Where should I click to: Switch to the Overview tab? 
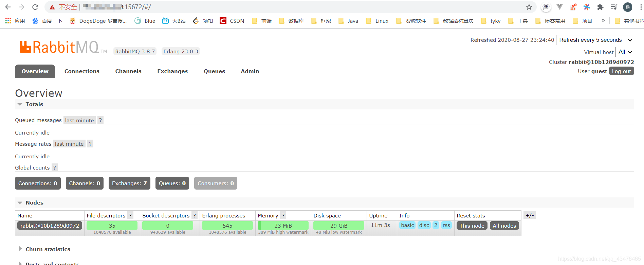point(35,71)
